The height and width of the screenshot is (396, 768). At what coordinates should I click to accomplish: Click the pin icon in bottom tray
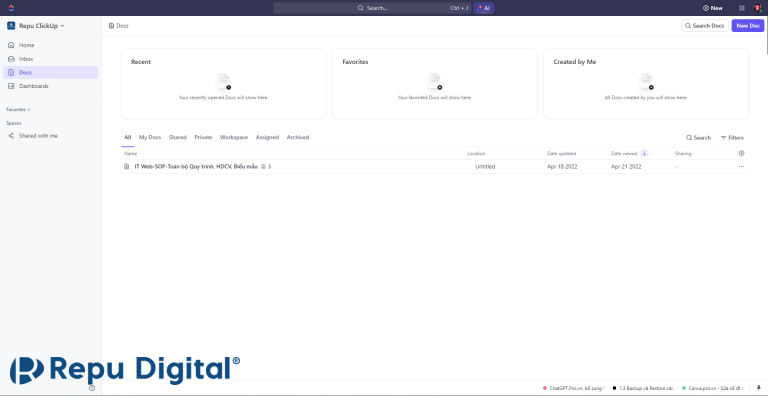[x=759, y=388]
